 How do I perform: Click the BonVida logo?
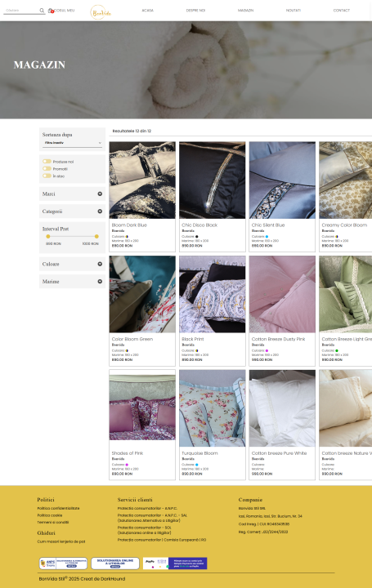point(101,12)
